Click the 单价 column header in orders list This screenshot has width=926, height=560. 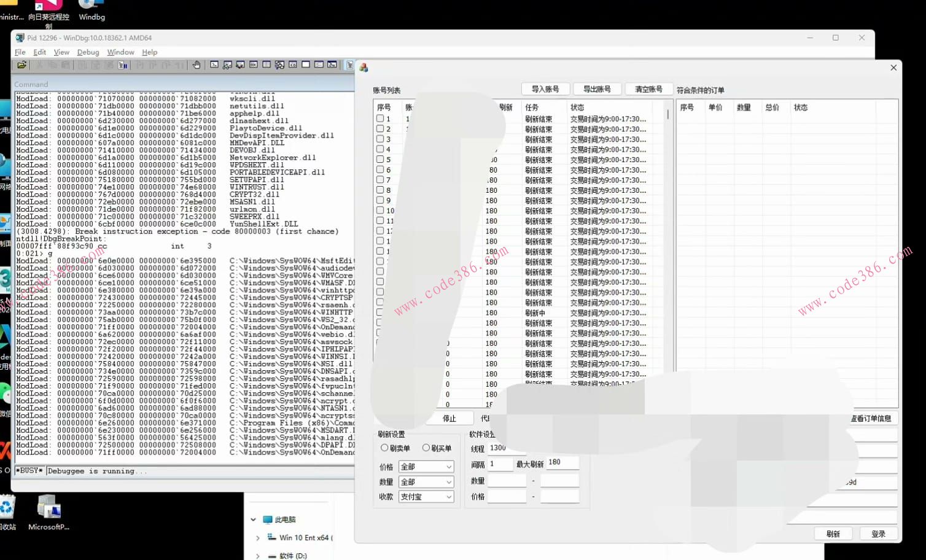point(715,107)
